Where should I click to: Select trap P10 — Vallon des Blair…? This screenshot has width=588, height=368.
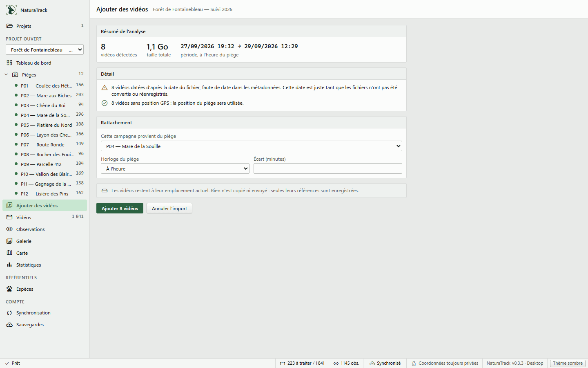(45, 174)
